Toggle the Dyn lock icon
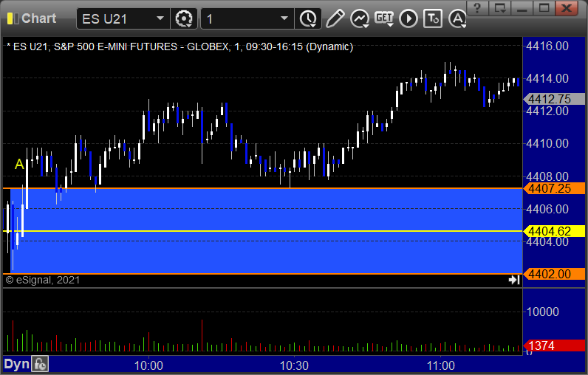 (x=40, y=364)
